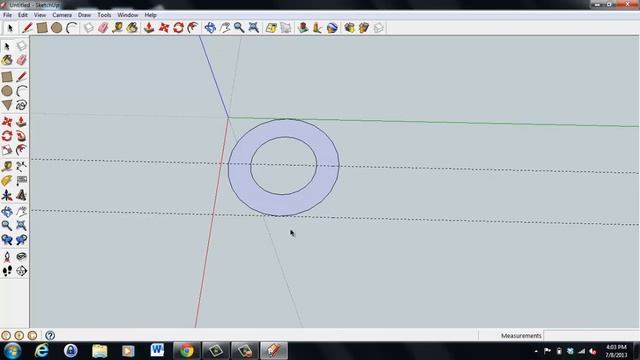Open the Tools menu
This screenshot has width=640, height=360.
click(x=104, y=15)
